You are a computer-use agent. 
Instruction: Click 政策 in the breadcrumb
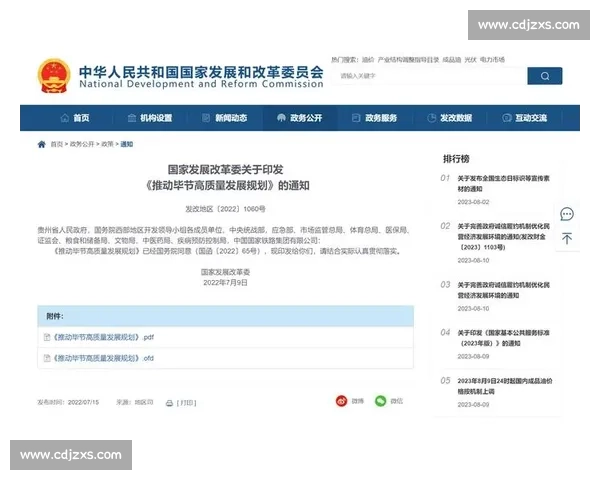coord(108,144)
